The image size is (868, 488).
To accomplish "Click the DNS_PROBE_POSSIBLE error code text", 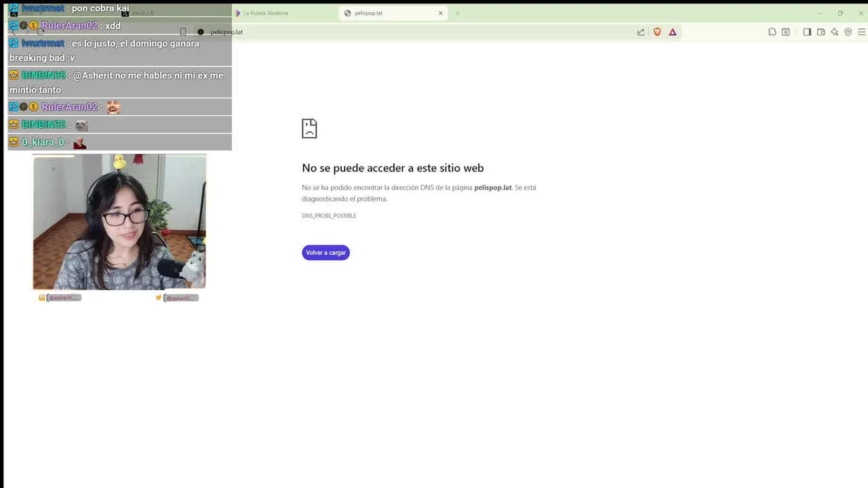I will [x=329, y=216].
